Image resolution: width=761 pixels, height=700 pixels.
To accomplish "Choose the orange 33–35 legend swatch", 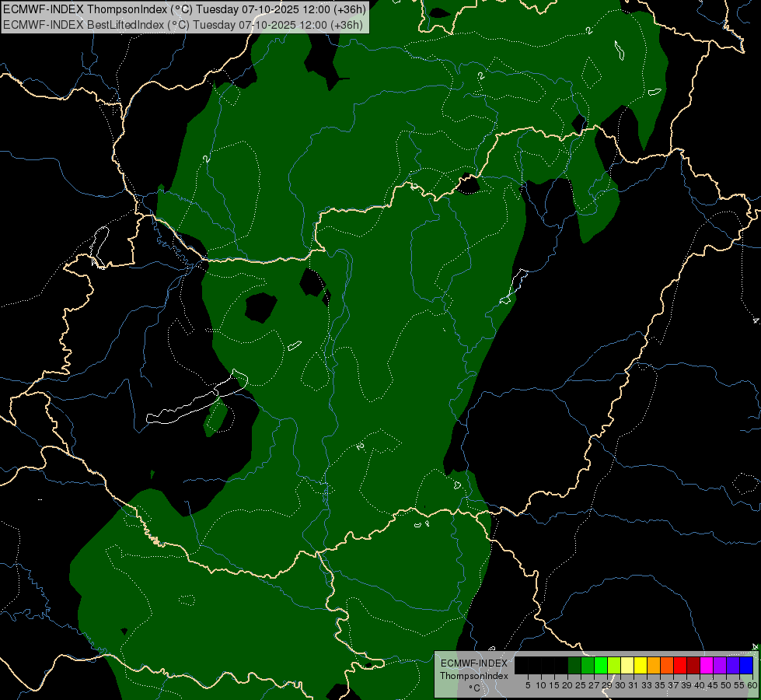I will 654,665.
